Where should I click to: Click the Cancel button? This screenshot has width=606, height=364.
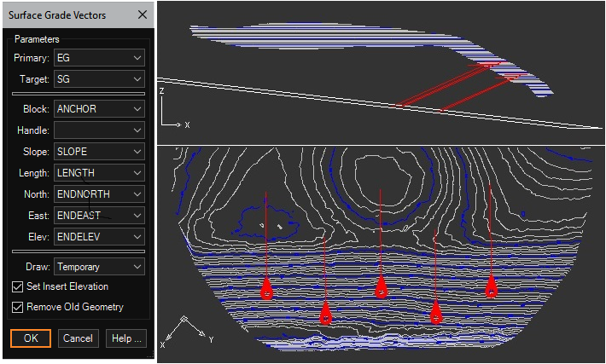[78, 338]
